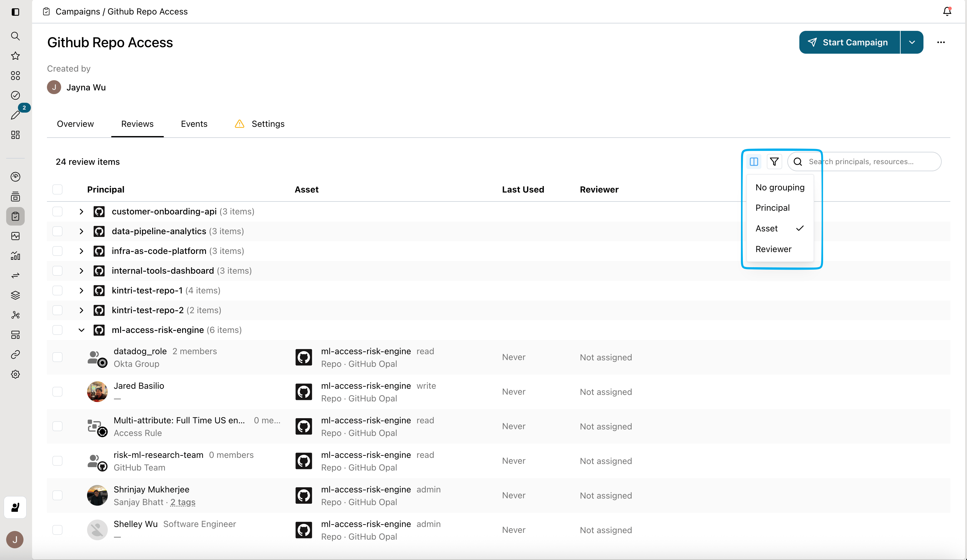This screenshot has height=560, width=967.
Task: Check the customer-onboarding-api group checkbox
Action: click(57, 211)
